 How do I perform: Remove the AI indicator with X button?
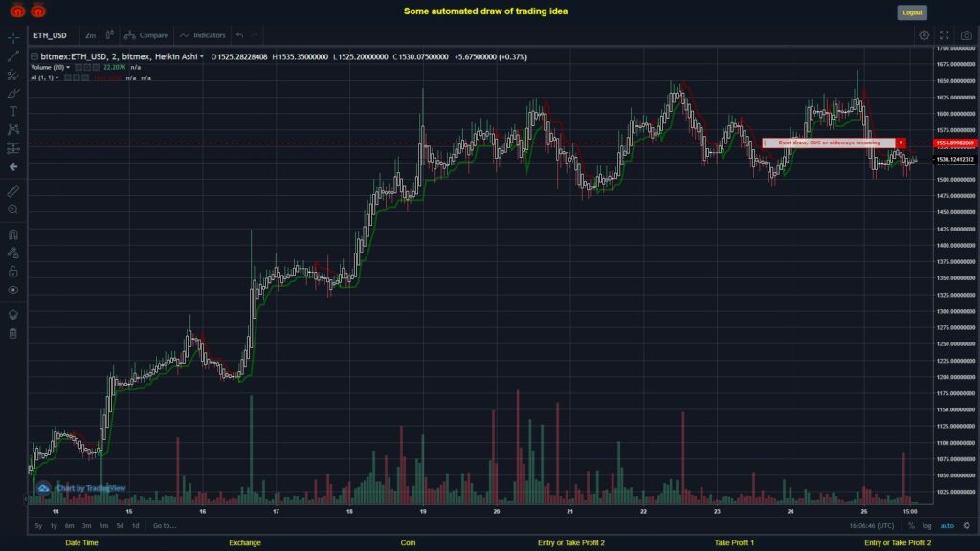[85, 78]
